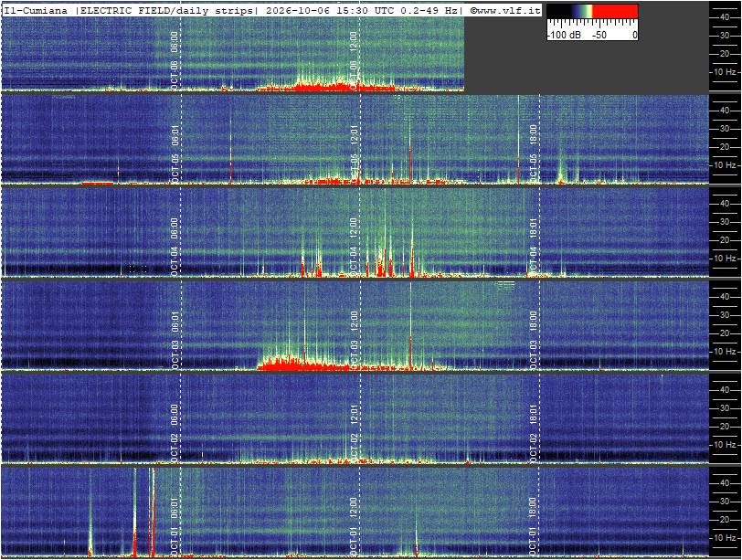Click the I1-Cumiana station name in header
The width and height of the screenshot is (742, 560).
36,10
